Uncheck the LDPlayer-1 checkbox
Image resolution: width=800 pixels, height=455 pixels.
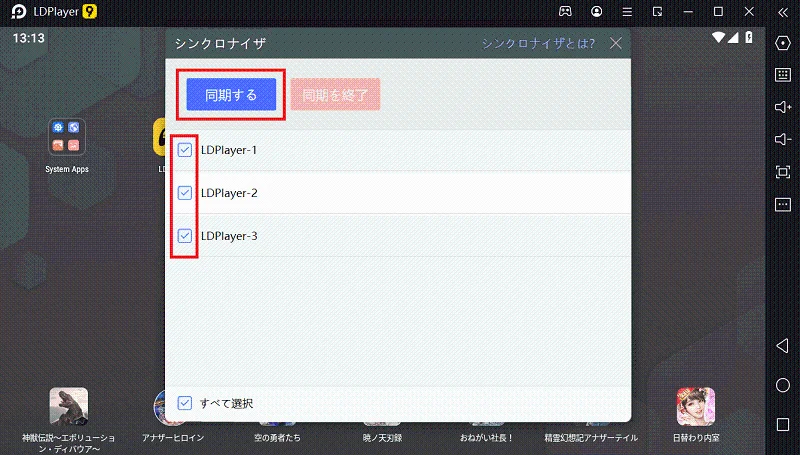point(185,149)
